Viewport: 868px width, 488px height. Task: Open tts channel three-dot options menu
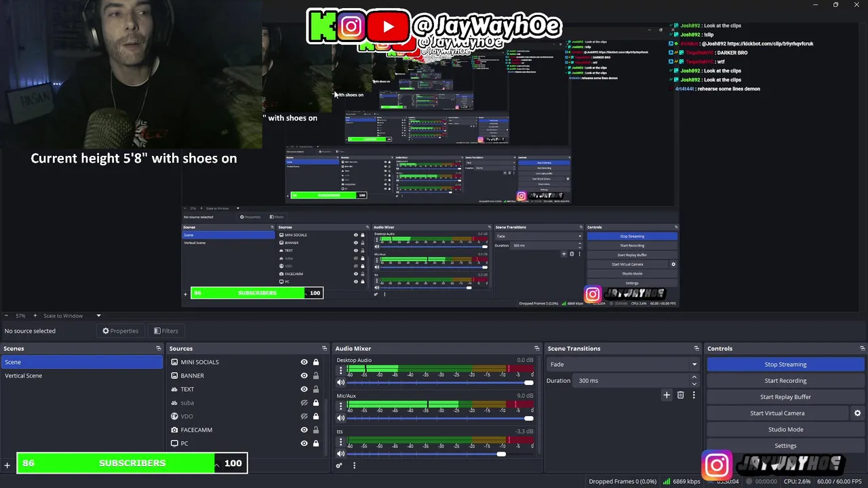click(340, 442)
